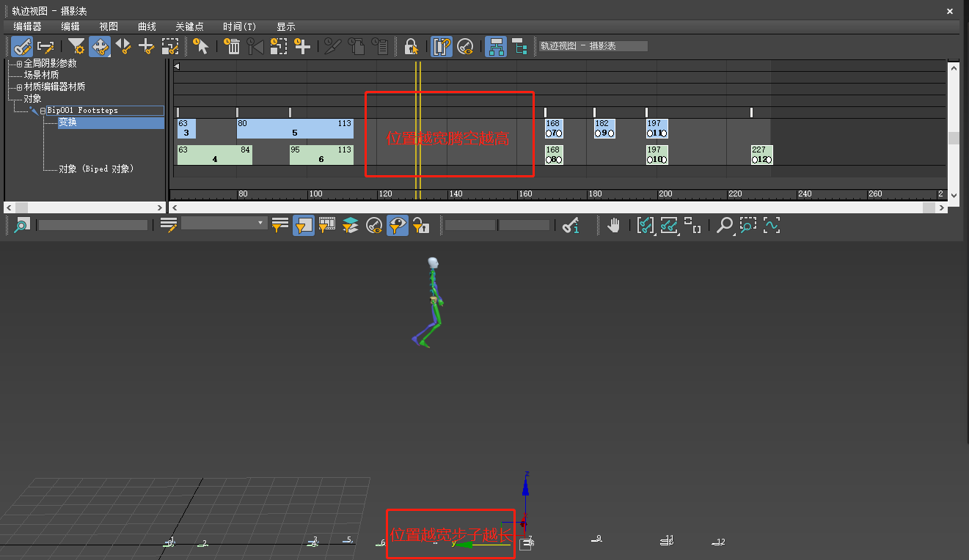Toggle the eye-funnel filter button
Viewport: 969px width, 560px height.
coord(397,225)
